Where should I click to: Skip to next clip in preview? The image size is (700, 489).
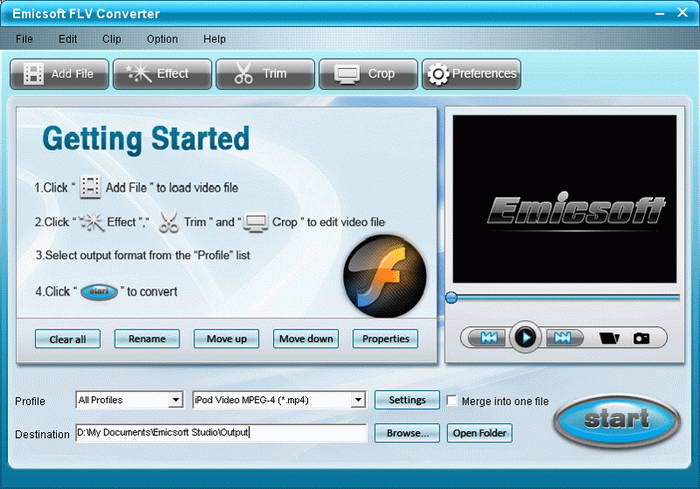(562, 338)
